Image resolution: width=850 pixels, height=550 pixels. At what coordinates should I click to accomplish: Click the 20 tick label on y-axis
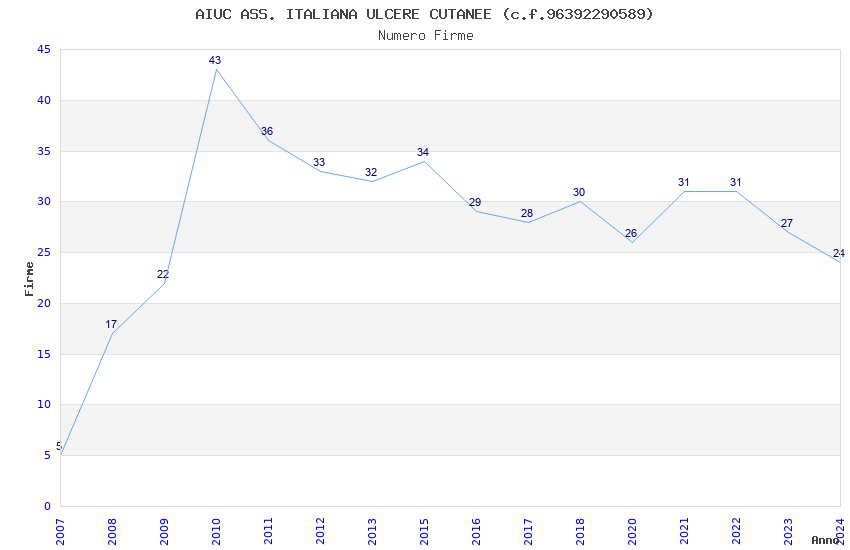[x=44, y=303]
